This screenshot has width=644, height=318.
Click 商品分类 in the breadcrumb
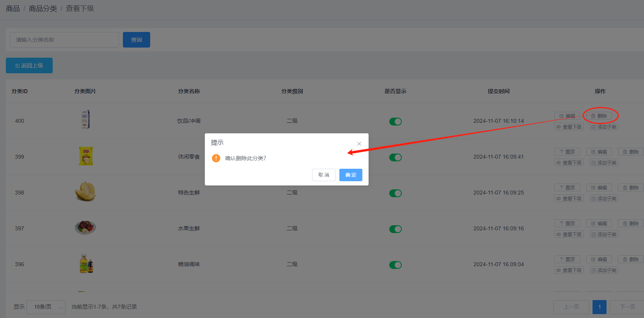coord(43,9)
